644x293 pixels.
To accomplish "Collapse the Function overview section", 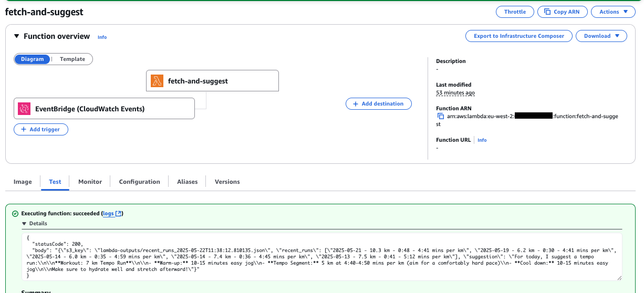I will (x=16, y=36).
